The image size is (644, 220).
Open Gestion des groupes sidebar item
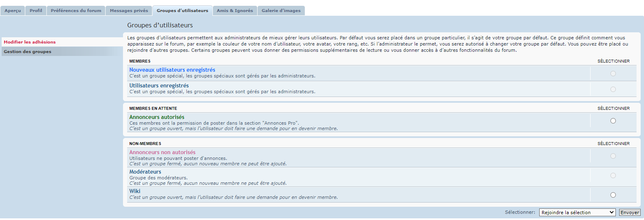pos(28,52)
